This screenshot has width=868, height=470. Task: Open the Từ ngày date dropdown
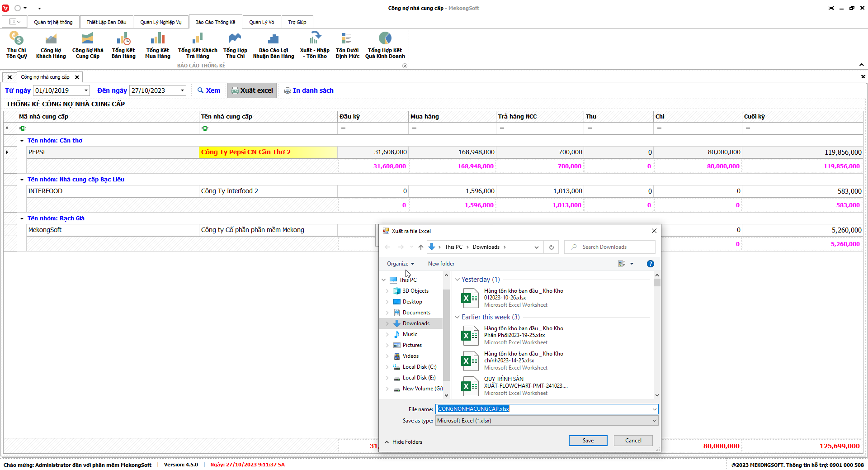[x=86, y=90]
